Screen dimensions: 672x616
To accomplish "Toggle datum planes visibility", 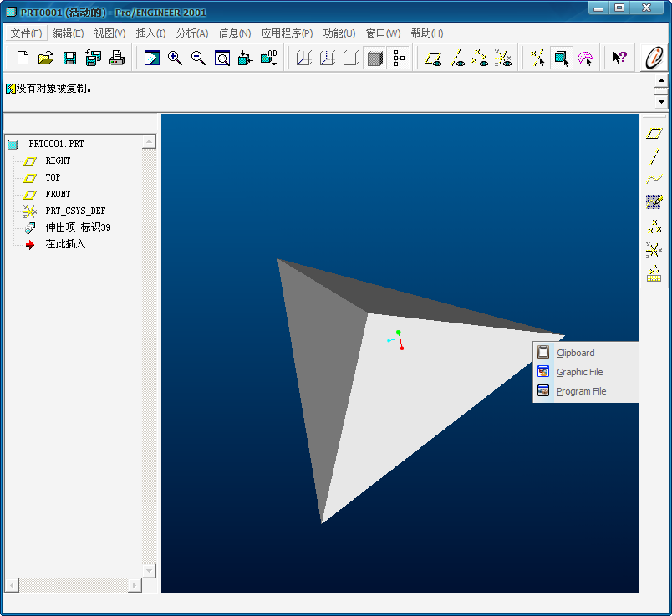I will click(x=433, y=58).
